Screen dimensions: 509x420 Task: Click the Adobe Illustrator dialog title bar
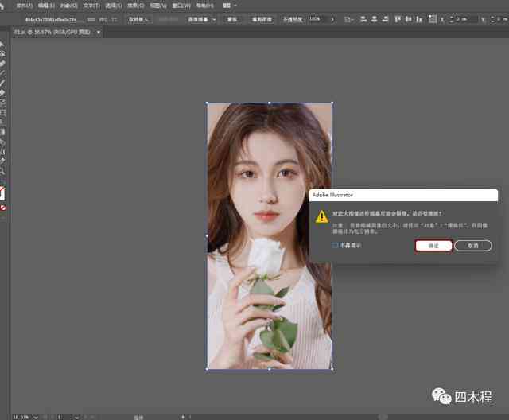[403, 195]
